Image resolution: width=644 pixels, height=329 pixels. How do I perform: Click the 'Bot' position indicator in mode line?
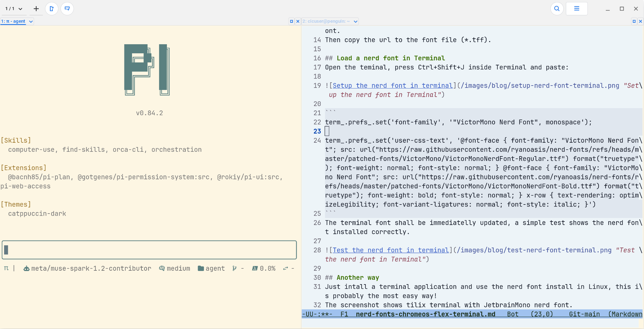pos(513,314)
